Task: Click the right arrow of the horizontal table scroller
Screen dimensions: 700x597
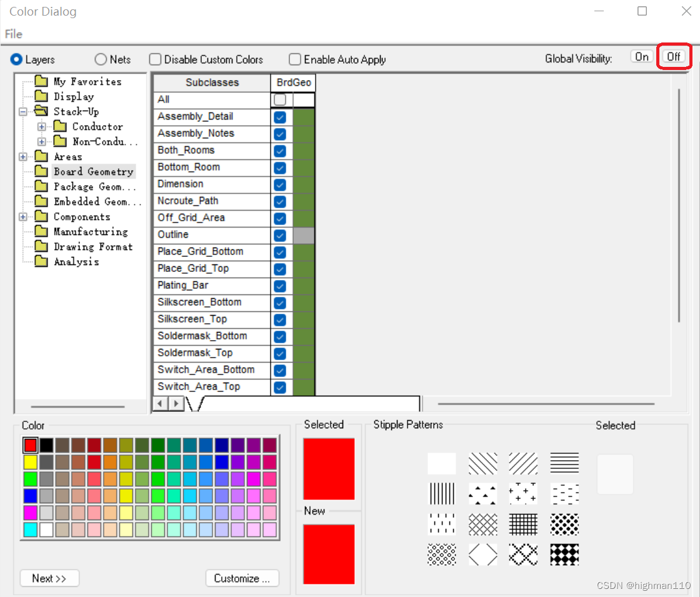Action: pos(176,404)
